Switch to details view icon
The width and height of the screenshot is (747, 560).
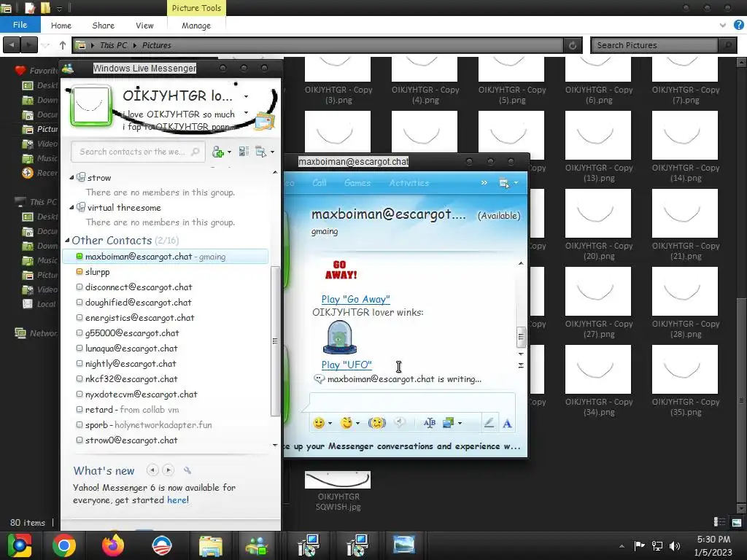point(719,522)
